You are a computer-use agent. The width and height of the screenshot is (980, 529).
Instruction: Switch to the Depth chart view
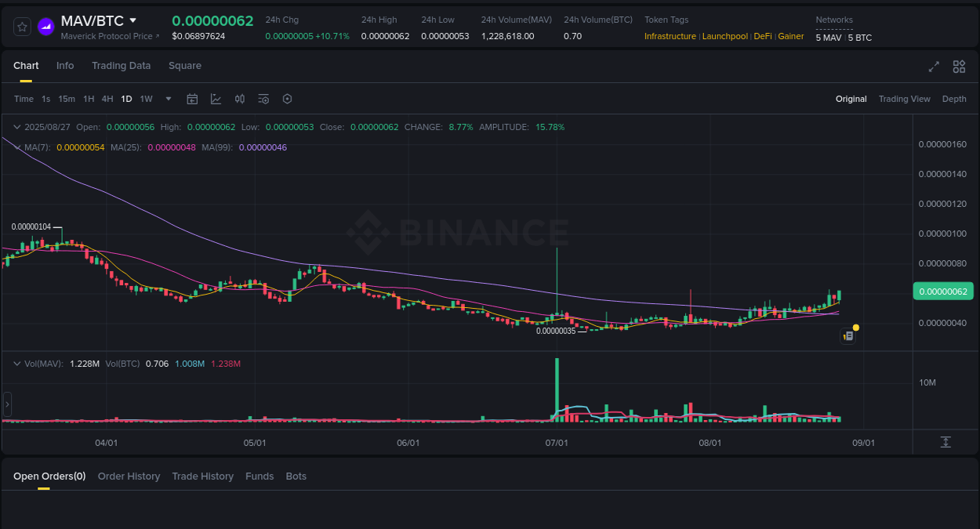(954, 99)
